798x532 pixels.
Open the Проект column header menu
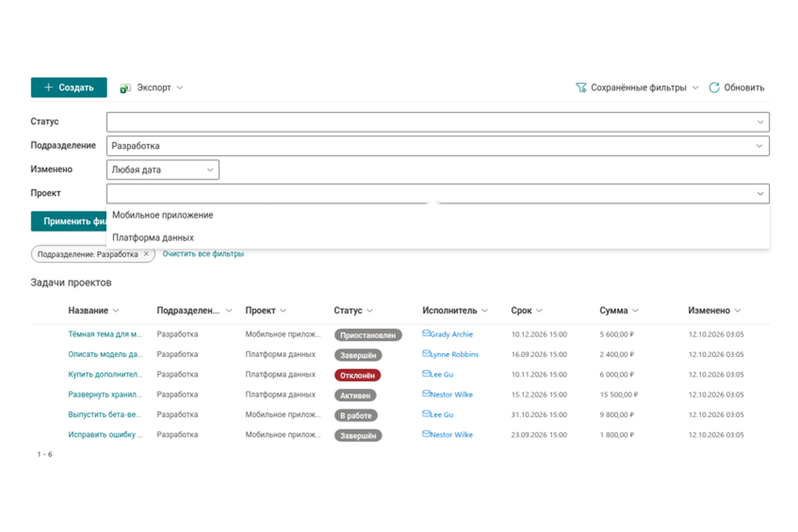click(x=265, y=311)
